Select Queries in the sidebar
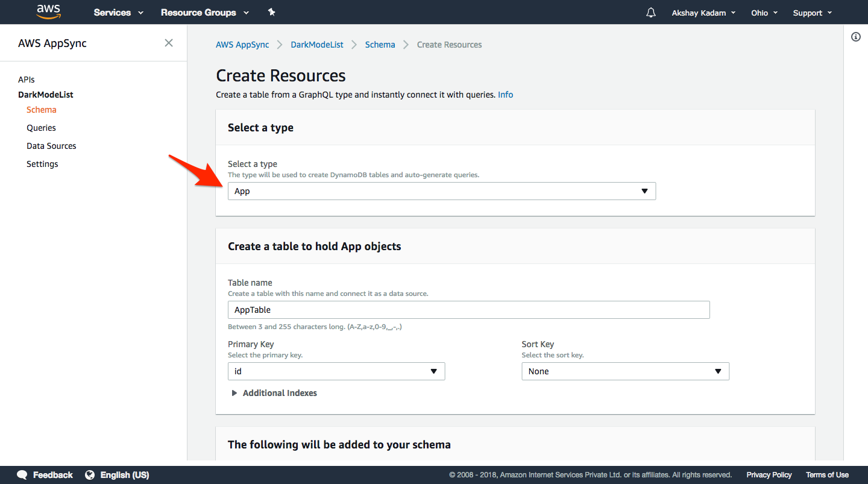868x484 pixels. [41, 128]
